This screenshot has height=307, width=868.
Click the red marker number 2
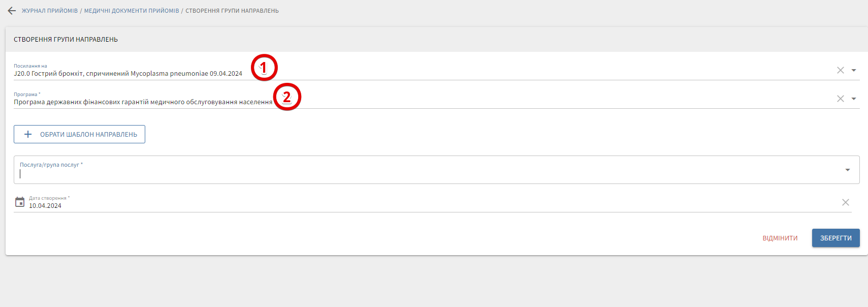coord(287,97)
